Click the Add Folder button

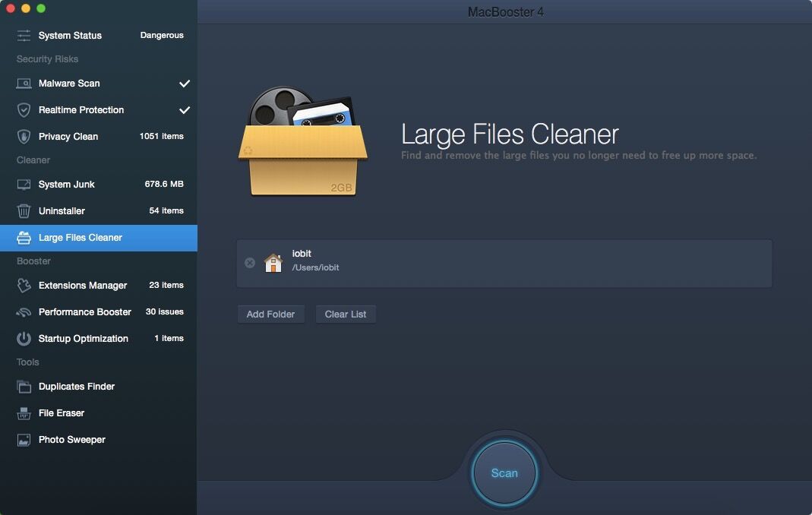click(x=270, y=314)
